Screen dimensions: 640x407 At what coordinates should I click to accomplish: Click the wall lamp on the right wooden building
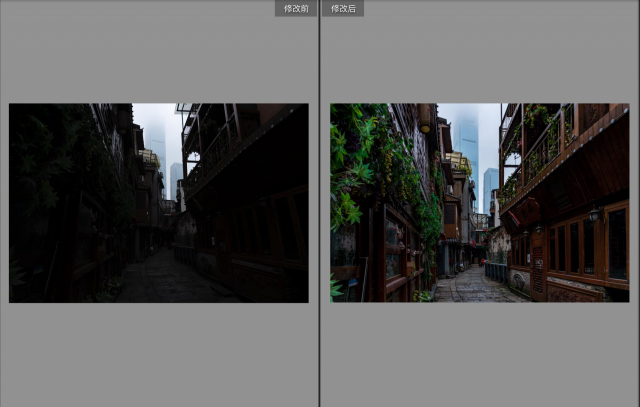click(594, 215)
